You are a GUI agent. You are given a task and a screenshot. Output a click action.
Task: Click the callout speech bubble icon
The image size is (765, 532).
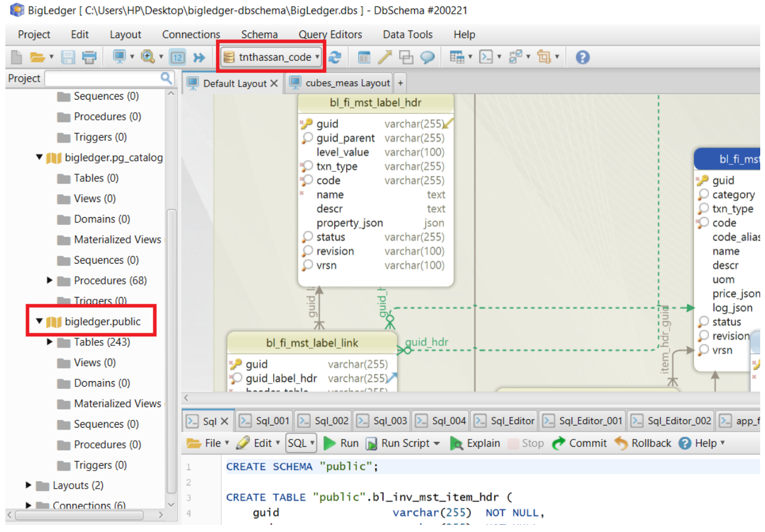427,57
